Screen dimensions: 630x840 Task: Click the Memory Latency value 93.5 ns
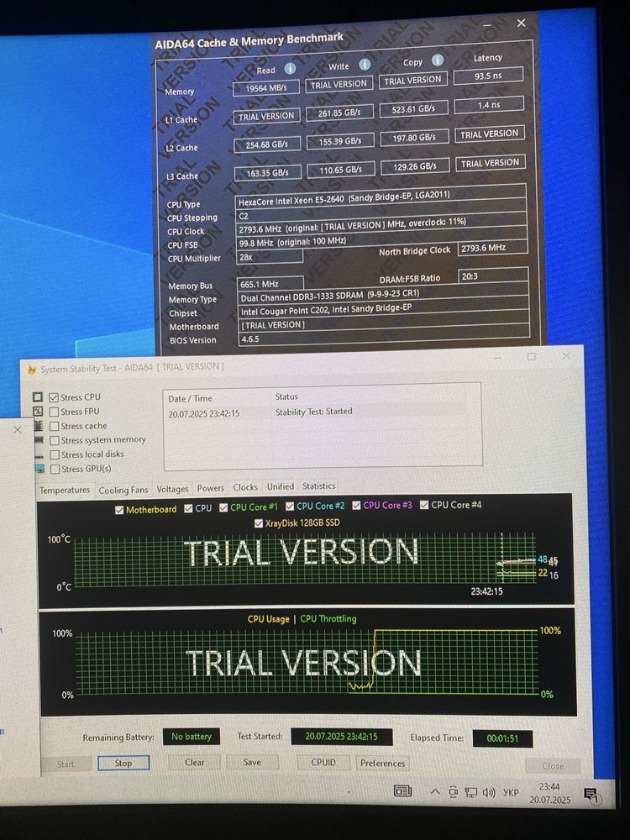coord(488,76)
